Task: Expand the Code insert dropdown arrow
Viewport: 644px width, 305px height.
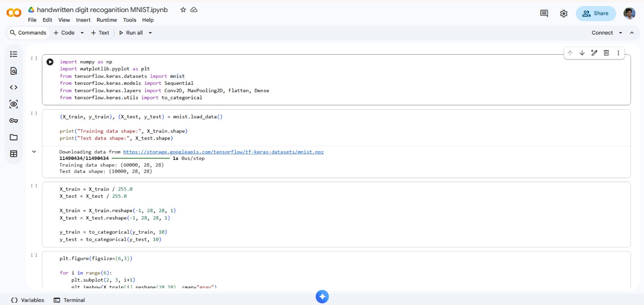Action: [x=82, y=33]
